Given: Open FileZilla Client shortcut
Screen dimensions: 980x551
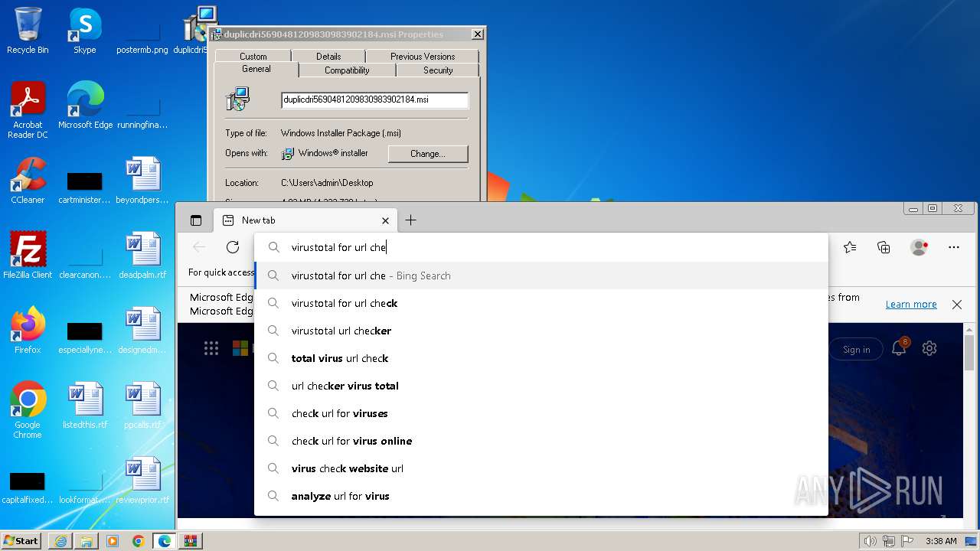Looking at the screenshot, I should [x=28, y=255].
